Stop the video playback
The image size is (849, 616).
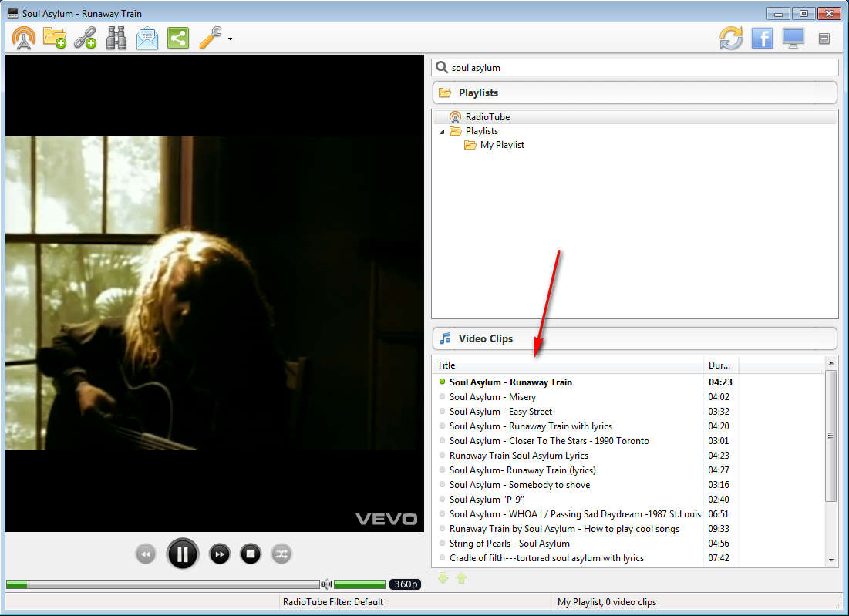click(250, 554)
